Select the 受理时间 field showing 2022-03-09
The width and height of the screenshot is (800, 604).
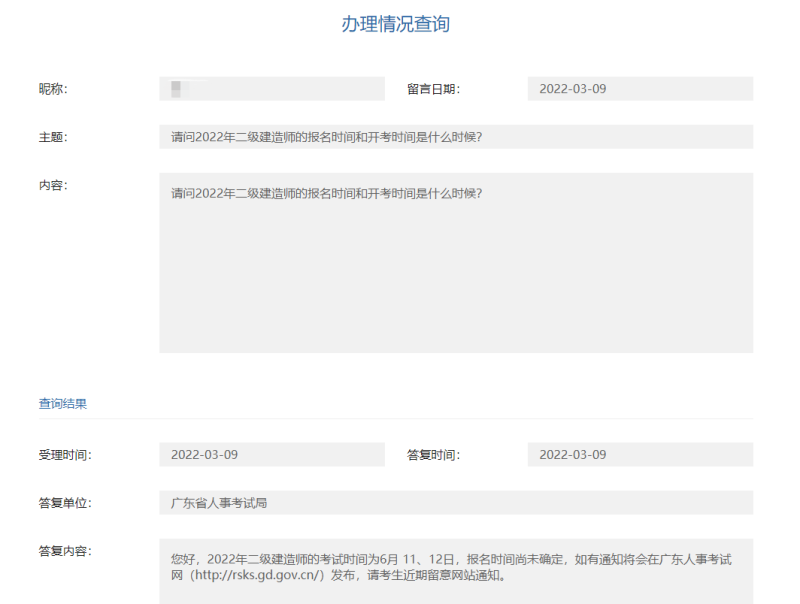pos(270,454)
